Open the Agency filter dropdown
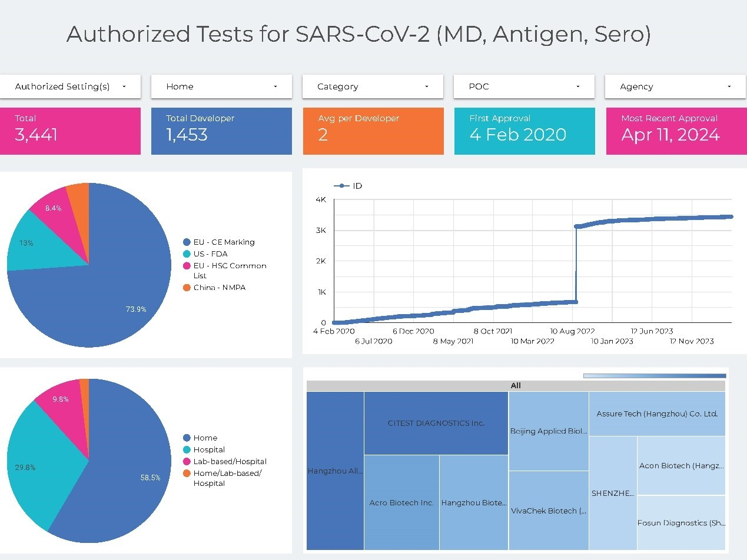 pos(675,86)
